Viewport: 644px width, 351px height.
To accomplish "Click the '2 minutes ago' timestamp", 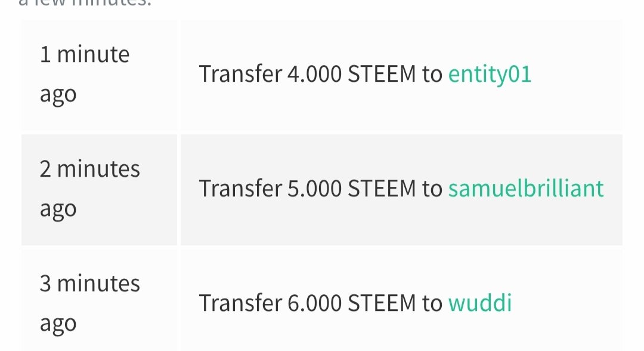I will coord(90,189).
